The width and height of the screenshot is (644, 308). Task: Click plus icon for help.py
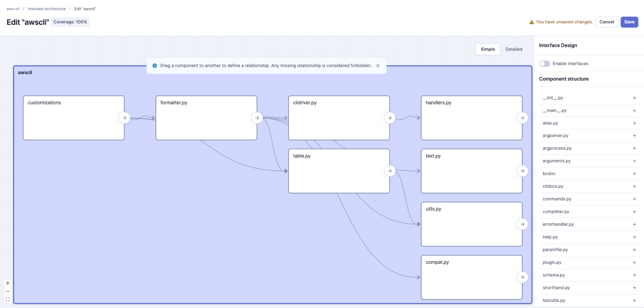[x=634, y=237]
